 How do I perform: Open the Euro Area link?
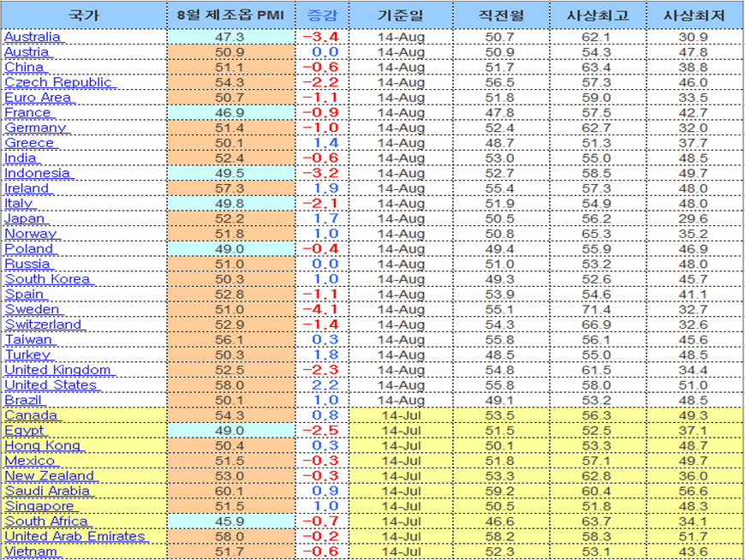coord(38,98)
